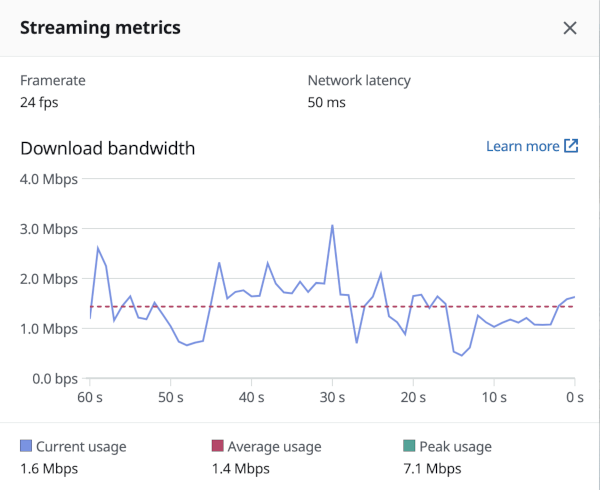This screenshot has width=600, height=490.
Task: Click the 0.0 bps y-axis label
Action: (52, 378)
